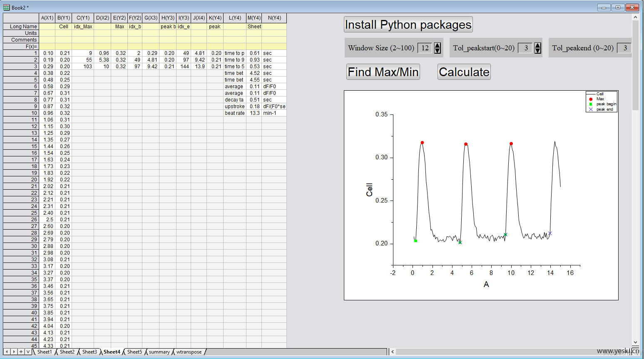
Task: Select column I(Y3) header
Action: tap(184, 18)
